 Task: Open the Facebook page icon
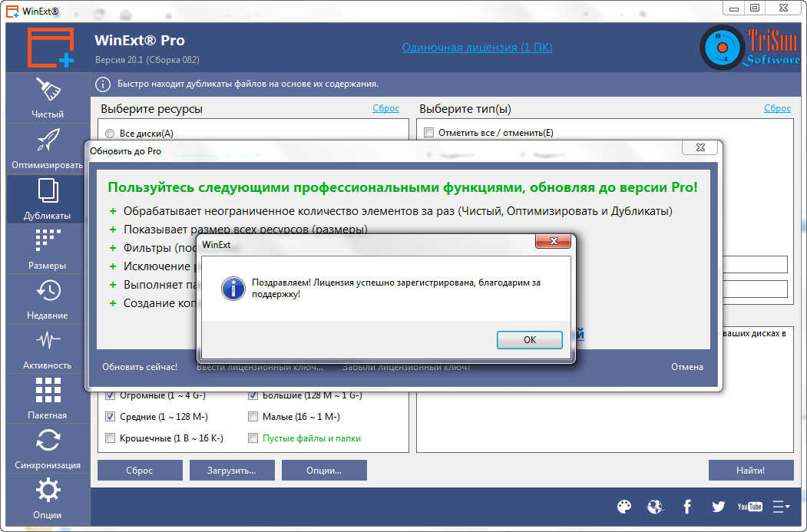click(687, 507)
